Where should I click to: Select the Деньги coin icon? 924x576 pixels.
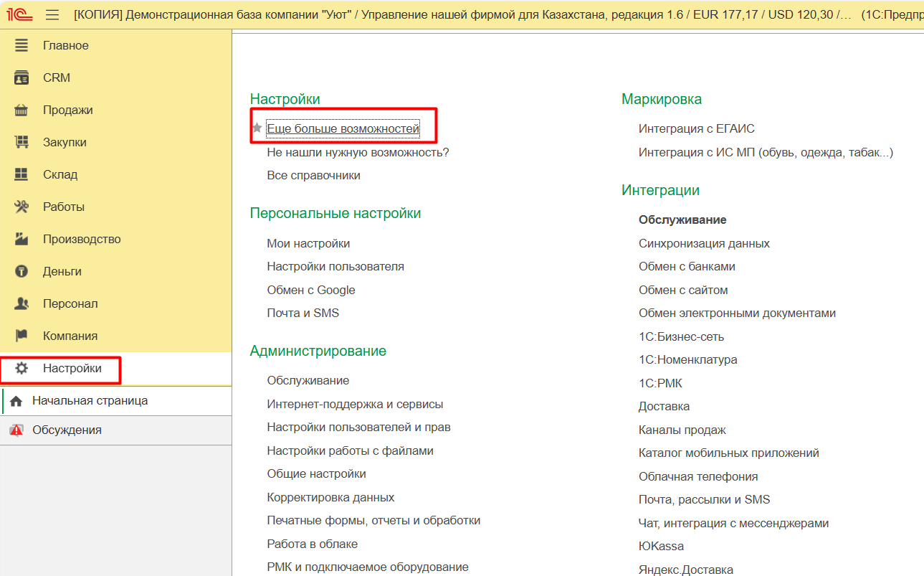[x=22, y=271]
